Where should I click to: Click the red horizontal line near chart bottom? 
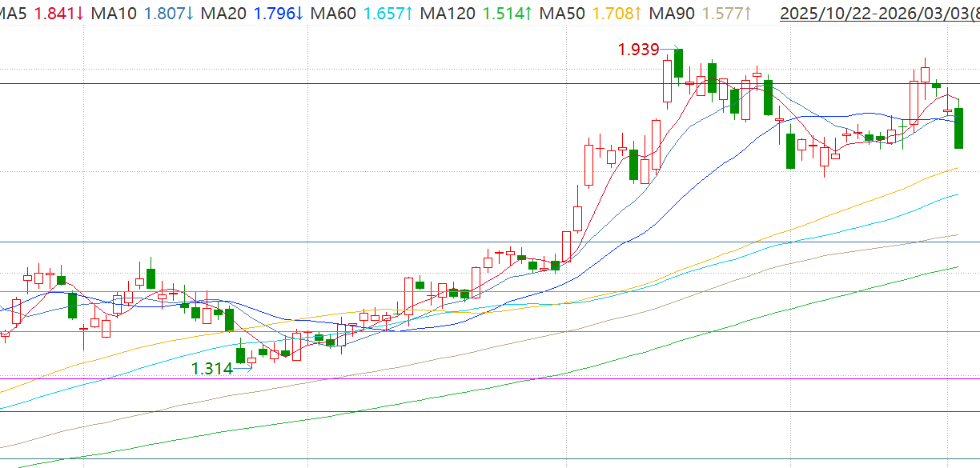tap(480, 412)
